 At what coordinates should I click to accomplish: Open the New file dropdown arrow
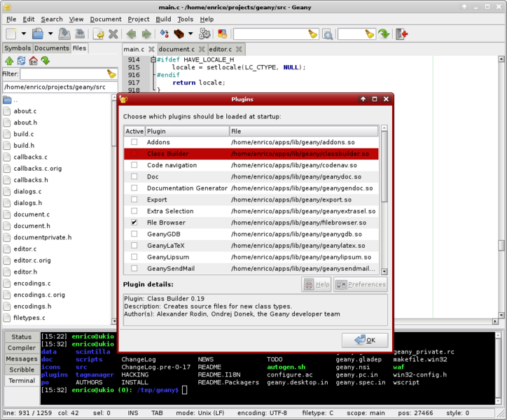[23, 34]
